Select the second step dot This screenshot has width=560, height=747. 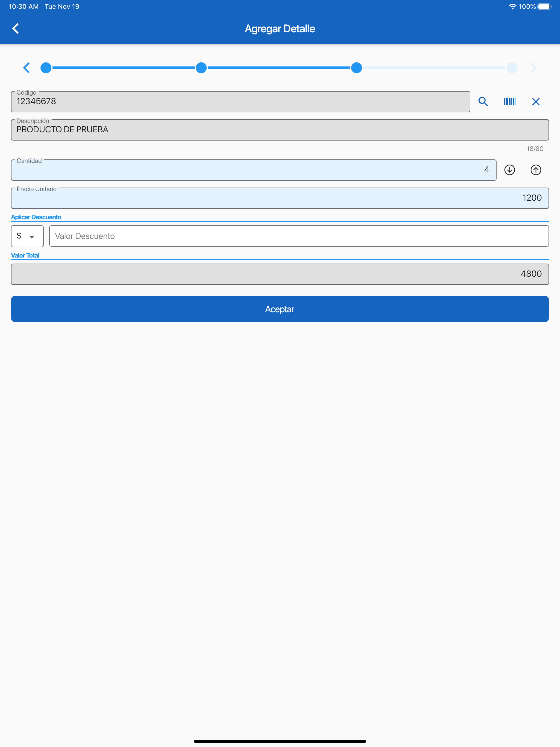[x=201, y=68]
